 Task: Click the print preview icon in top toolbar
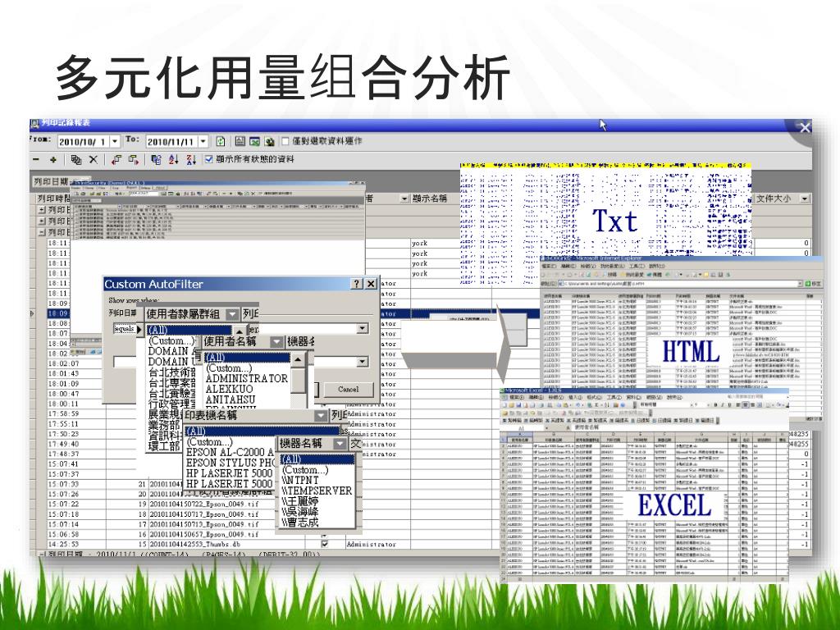tap(240, 141)
